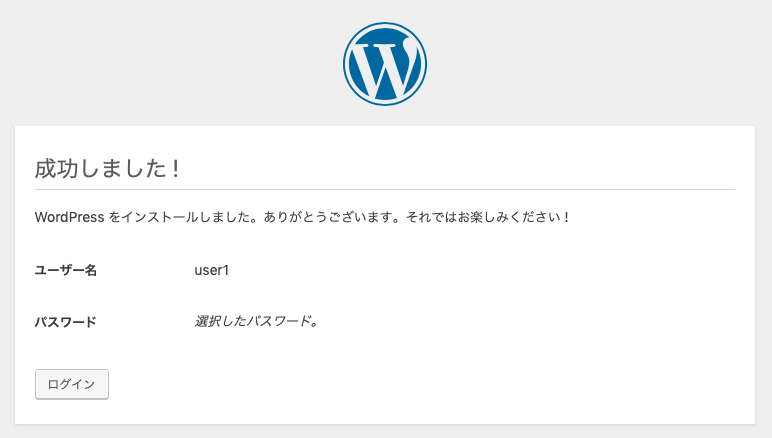Select the 成功しました！ heading
772x438 pixels.
click(x=107, y=169)
